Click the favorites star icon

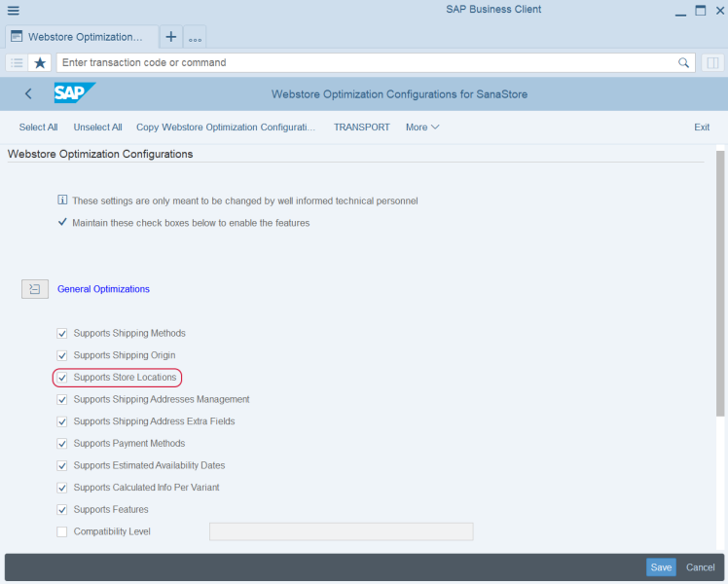click(40, 62)
